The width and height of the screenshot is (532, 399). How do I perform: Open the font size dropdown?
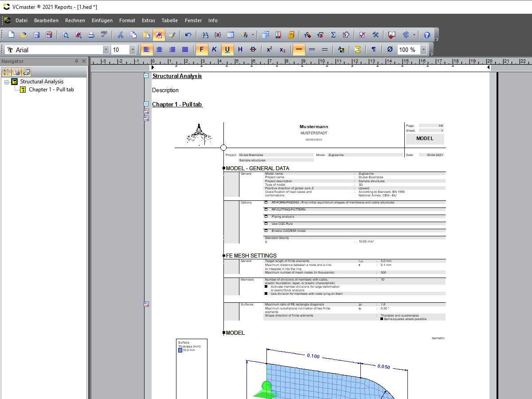point(132,49)
